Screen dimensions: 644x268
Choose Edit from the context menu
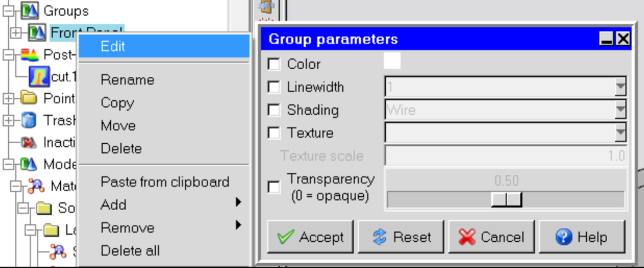164,46
